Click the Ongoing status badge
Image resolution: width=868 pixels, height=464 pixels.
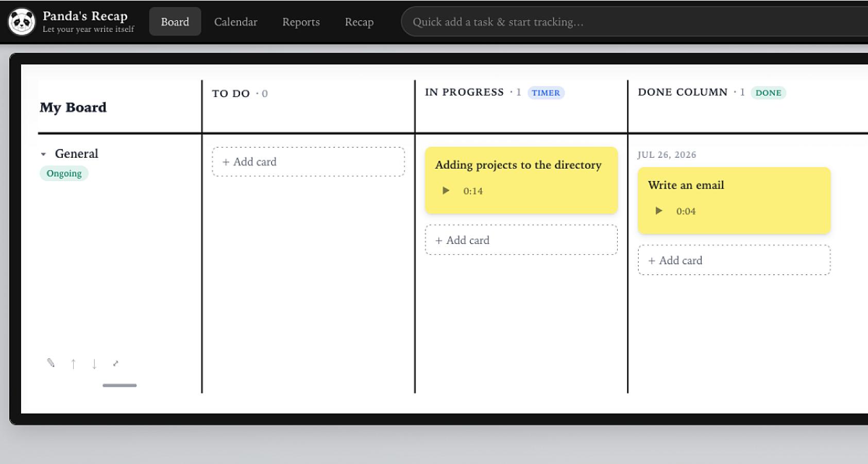click(64, 173)
